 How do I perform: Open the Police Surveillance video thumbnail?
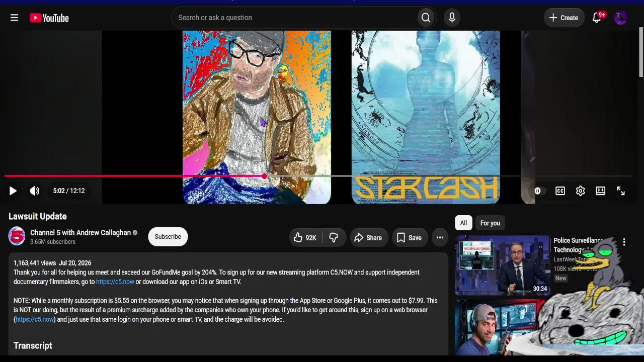(x=502, y=265)
